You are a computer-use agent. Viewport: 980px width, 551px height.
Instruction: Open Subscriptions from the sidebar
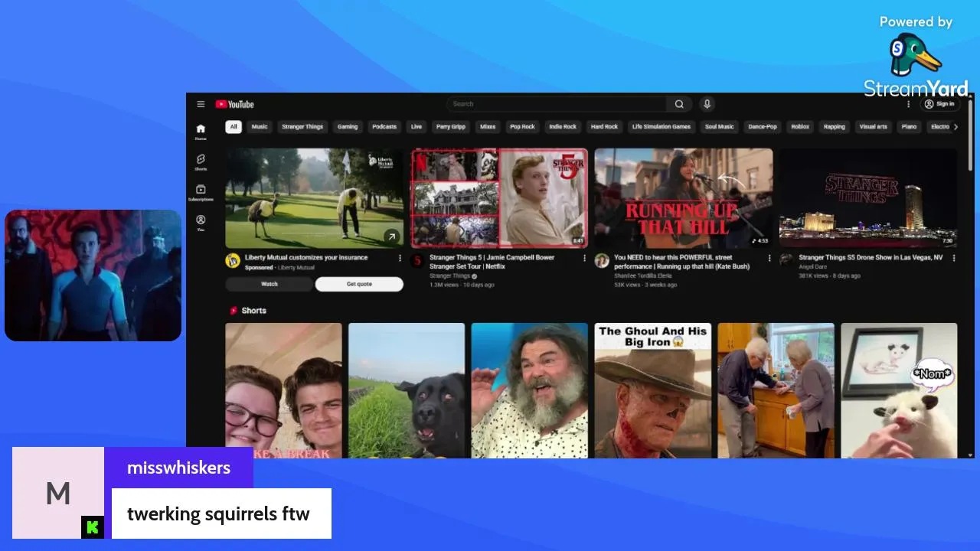point(201,193)
